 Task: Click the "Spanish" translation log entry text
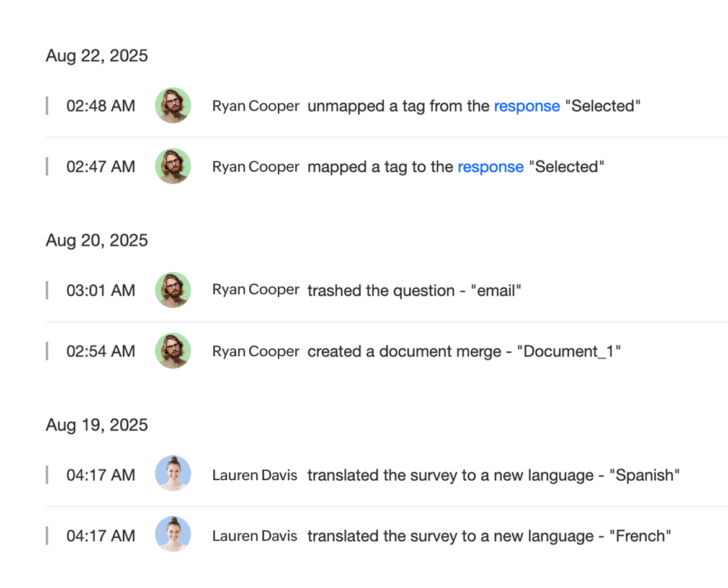pyautogui.click(x=494, y=475)
